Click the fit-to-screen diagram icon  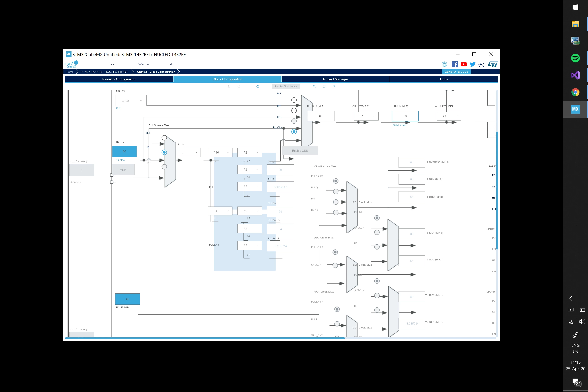tap(324, 87)
